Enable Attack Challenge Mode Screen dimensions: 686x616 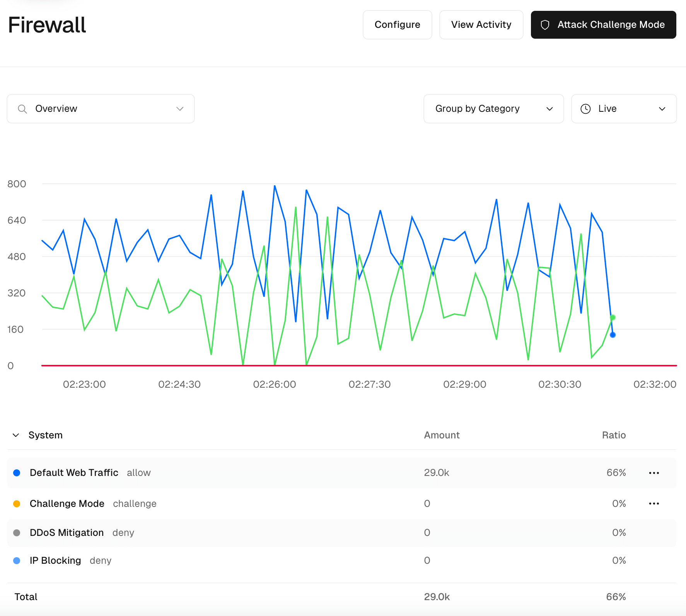pyautogui.click(x=603, y=24)
